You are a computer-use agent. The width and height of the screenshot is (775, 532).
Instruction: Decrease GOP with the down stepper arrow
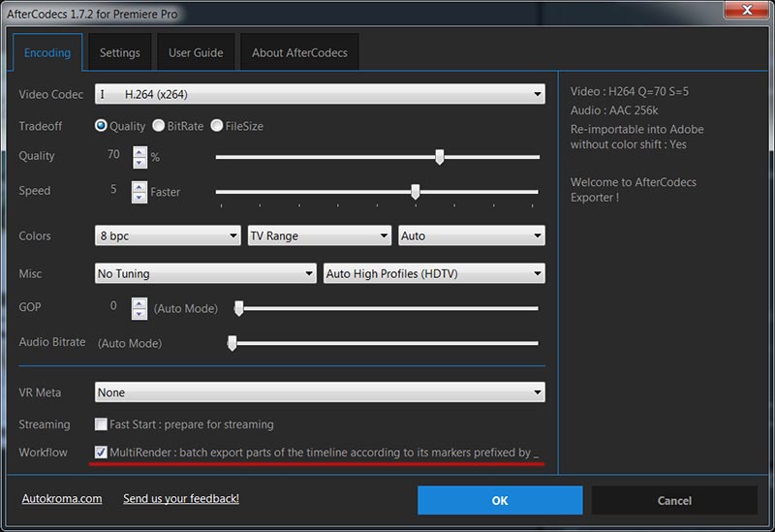(139, 315)
